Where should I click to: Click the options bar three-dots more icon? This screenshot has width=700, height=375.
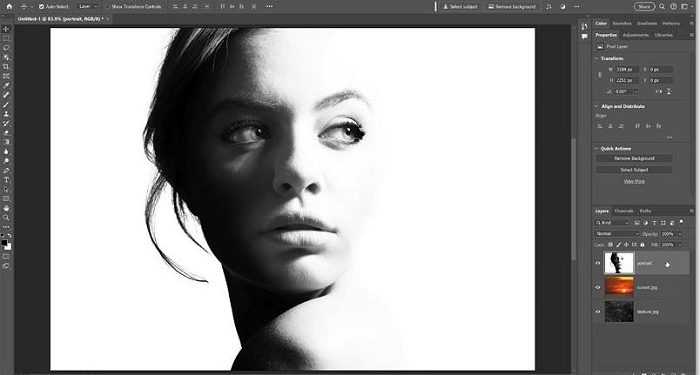coord(270,7)
